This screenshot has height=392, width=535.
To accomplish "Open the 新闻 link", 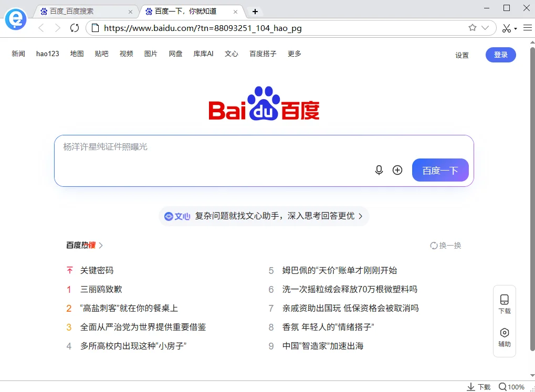I will pyautogui.click(x=18, y=54).
